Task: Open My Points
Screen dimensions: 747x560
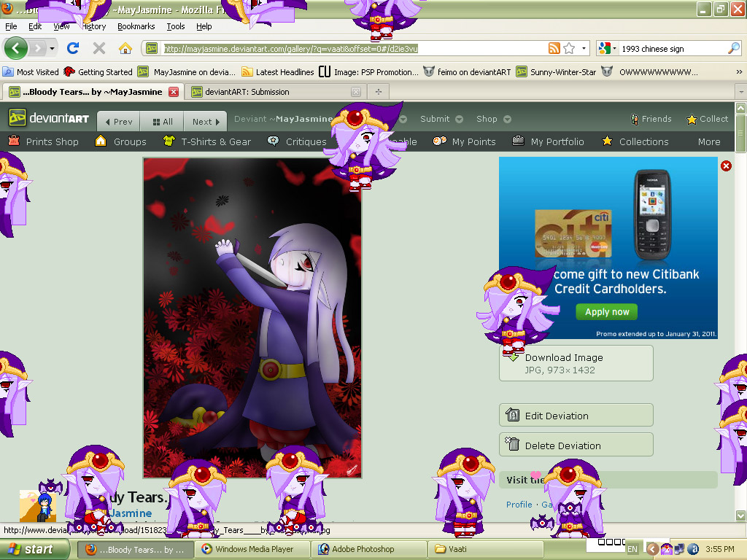Action: point(465,141)
